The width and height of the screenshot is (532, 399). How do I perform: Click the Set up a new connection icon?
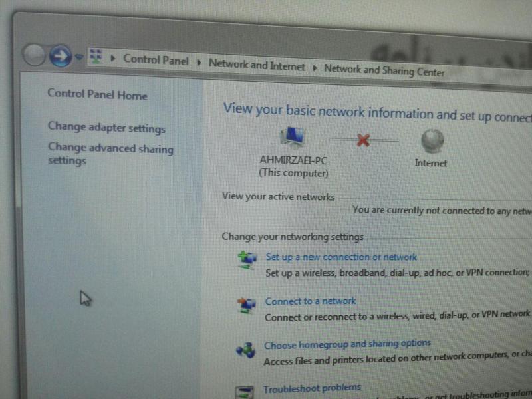click(x=247, y=260)
